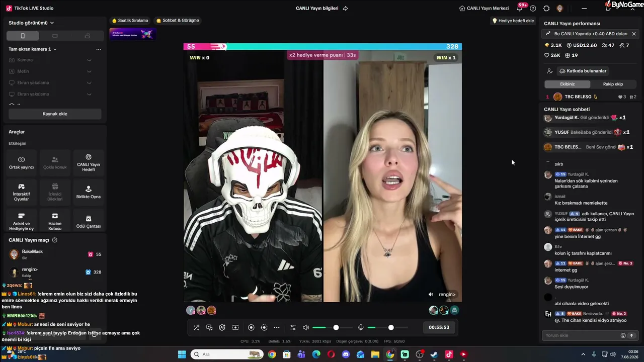The width and height of the screenshot is (644, 362).
Task: Open the CANLI Yayın bilgileri title
Action: coord(317,8)
